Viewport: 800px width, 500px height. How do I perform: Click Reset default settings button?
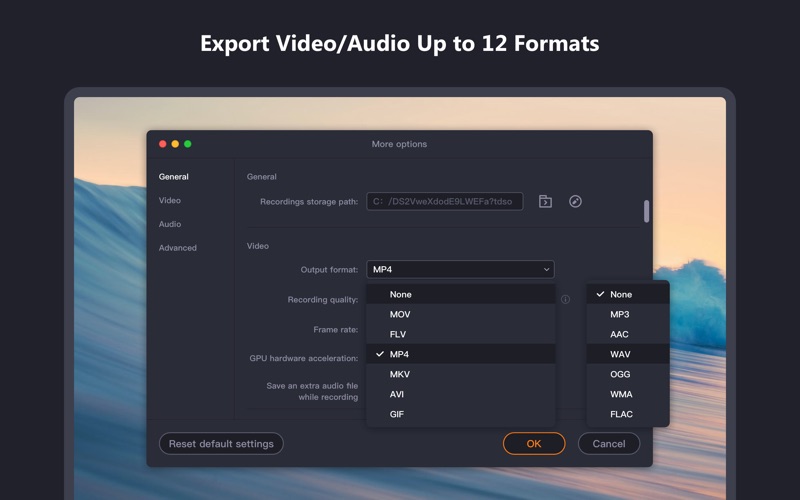(x=221, y=443)
